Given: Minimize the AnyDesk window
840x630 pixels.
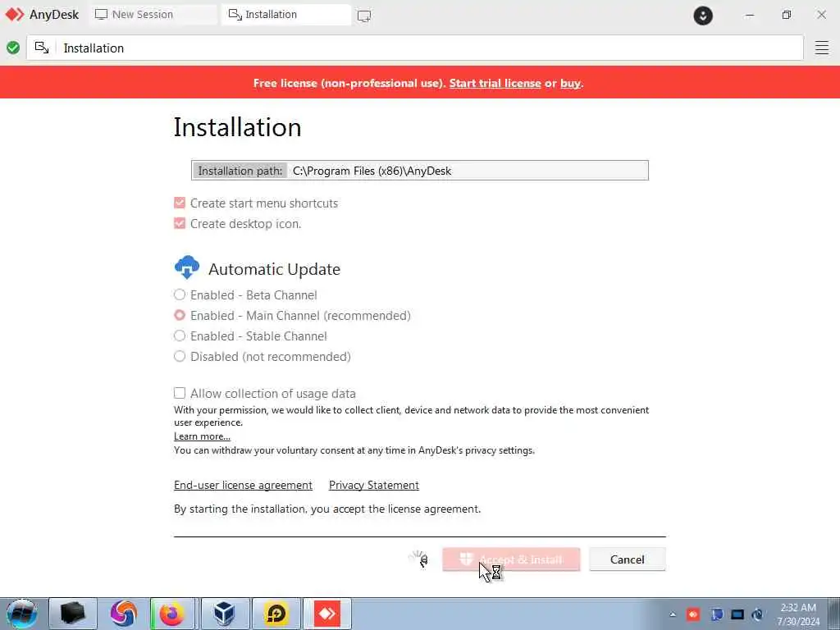Looking at the screenshot, I should click(750, 15).
